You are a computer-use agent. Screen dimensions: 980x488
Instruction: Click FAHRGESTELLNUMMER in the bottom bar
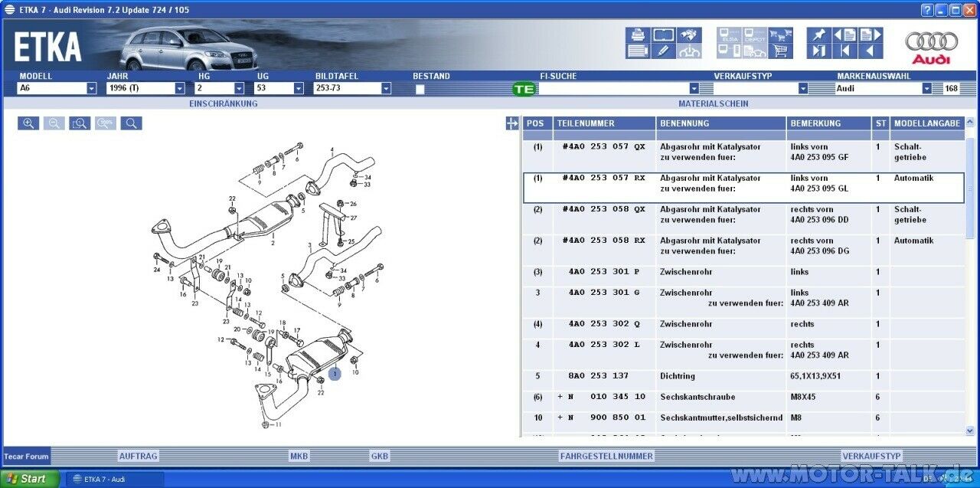pyautogui.click(x=606, y=456)
